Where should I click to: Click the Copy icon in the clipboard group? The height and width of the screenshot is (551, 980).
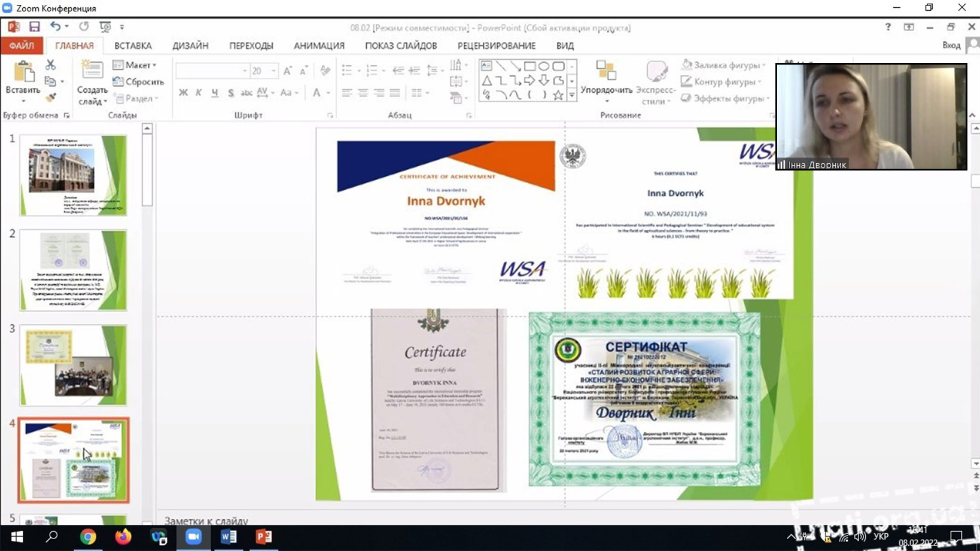[50, 81]
